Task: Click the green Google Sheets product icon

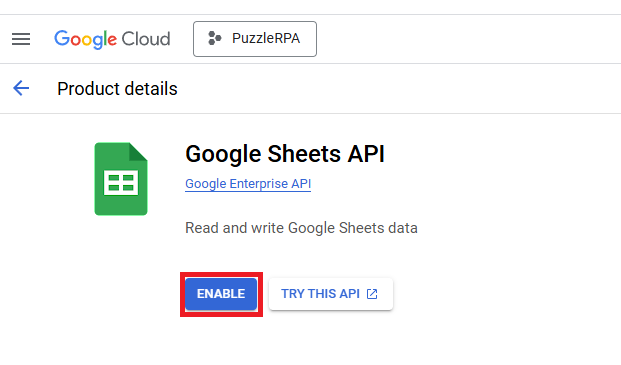Action: pyautogui.click(x=121, y=179)
